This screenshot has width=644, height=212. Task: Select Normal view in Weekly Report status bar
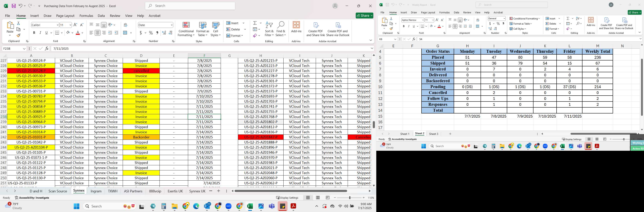[x=589, y=139]
